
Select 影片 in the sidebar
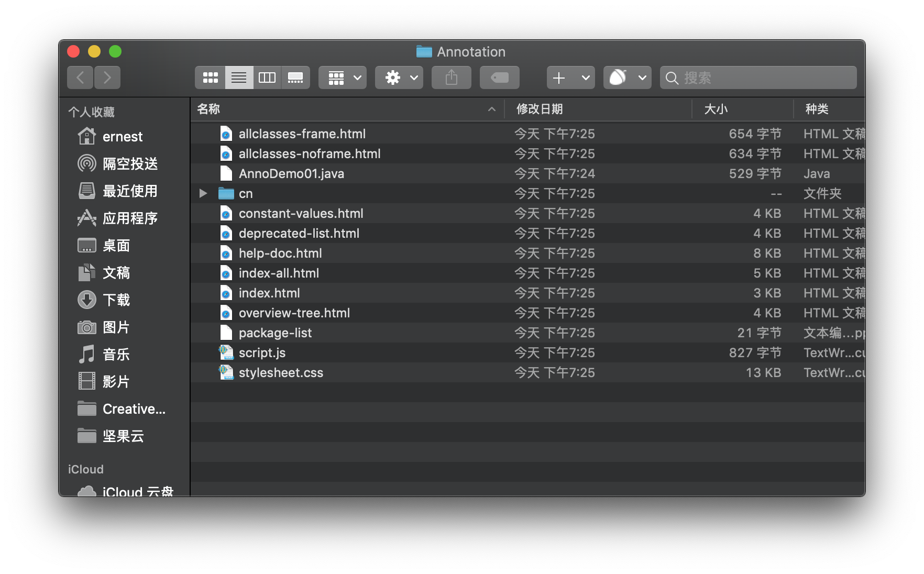click(125, 382)
